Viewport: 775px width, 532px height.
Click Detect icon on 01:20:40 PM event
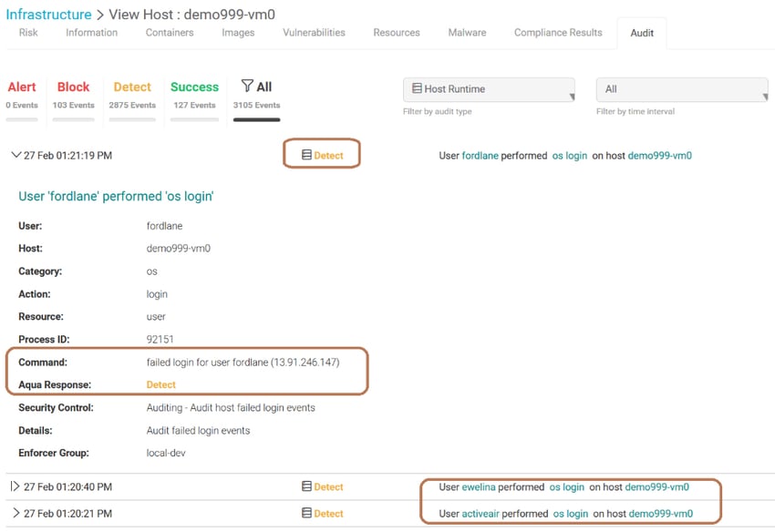pos(306,486)
